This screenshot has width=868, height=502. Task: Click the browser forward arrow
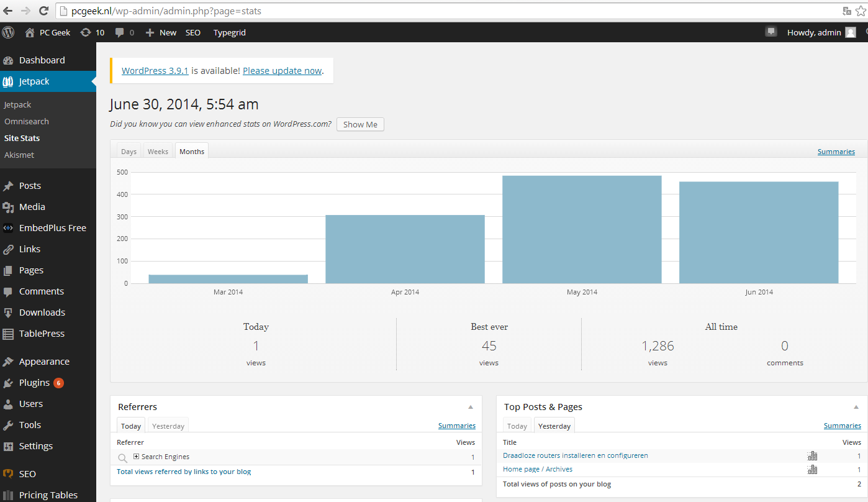25,11
